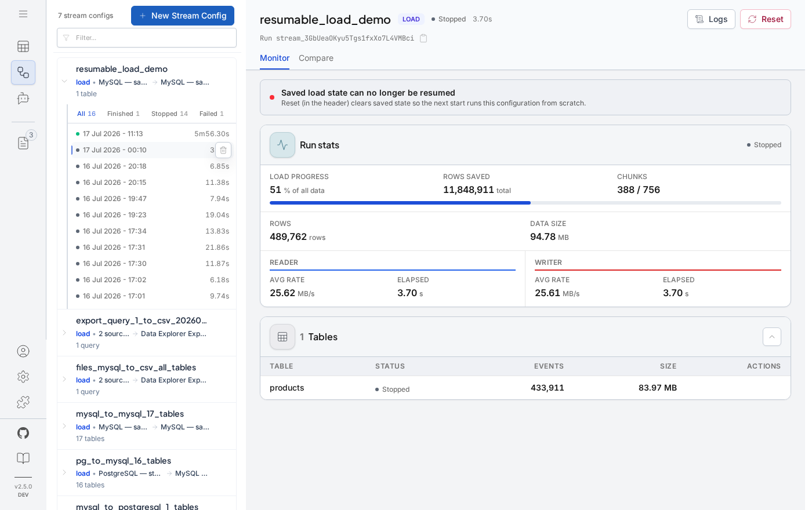Click the pg_to_mysql_16_tables title
Screen dimensions: 812x510
[x=124, y=461]
